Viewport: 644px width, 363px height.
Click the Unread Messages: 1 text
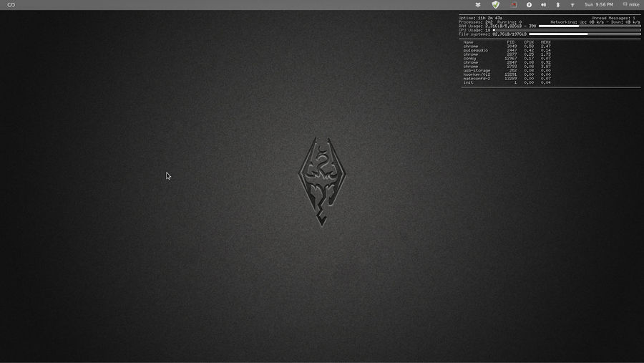pos(613,18)
